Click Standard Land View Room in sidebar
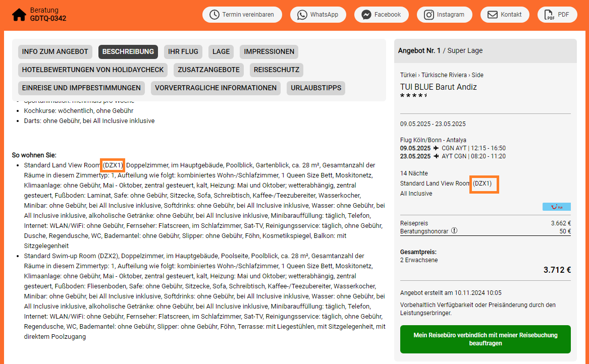This screenshot has height=364, width=589. tap(435, 184)
